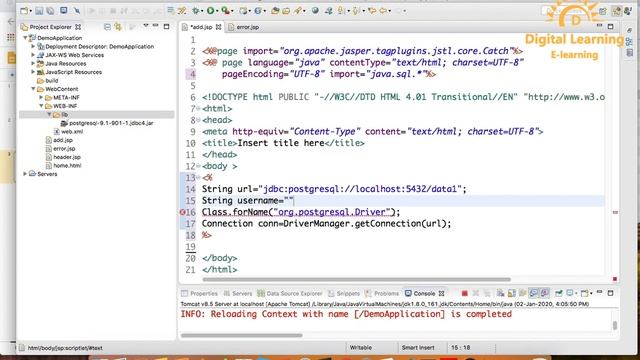This screenshot has width=640, height=360.
Task: Toggle Pin Console button
Action: tap(558, 293)
